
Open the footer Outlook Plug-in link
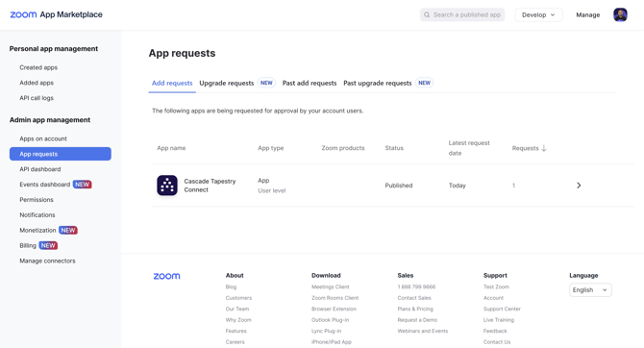(x=331, y=320)
